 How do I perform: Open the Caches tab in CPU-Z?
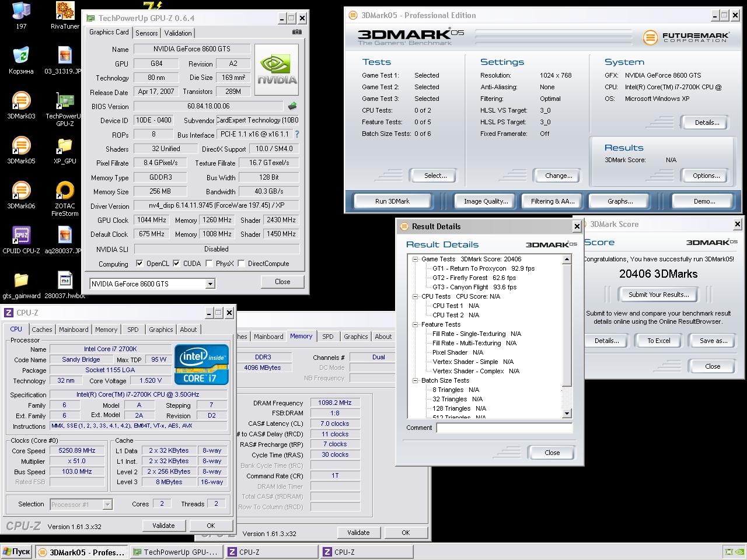tap(42, 330)
